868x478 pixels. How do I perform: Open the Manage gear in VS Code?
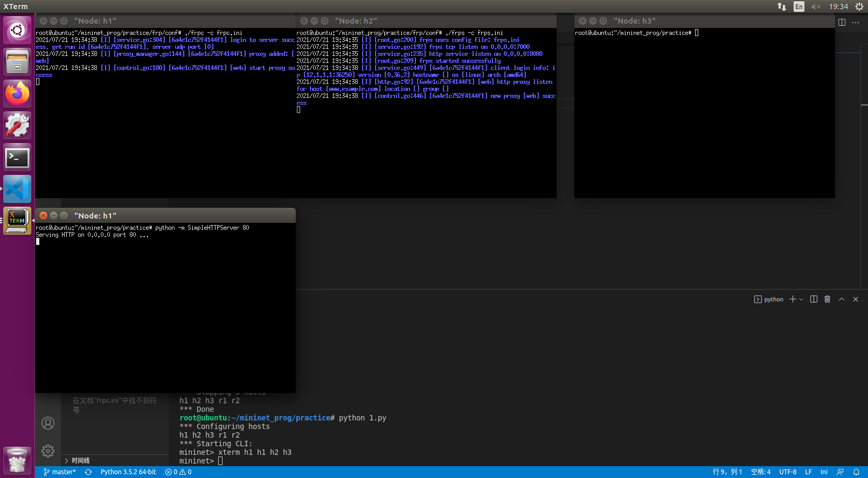pyautogui.click(x=48, y=451)
